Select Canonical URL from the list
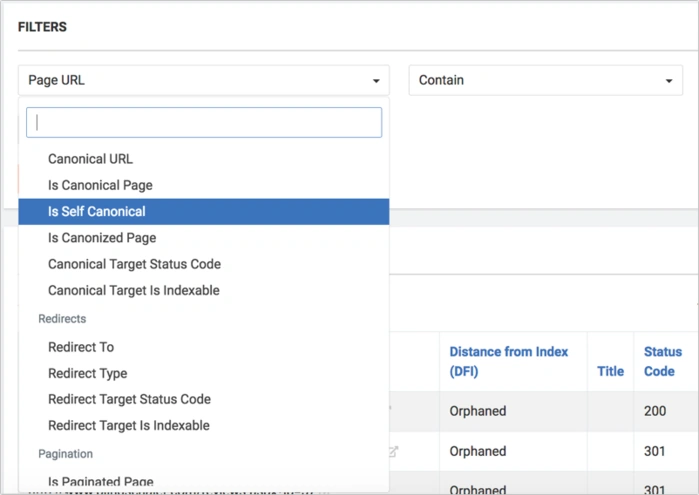Screen dimensions: 699x495 [90, 159]
